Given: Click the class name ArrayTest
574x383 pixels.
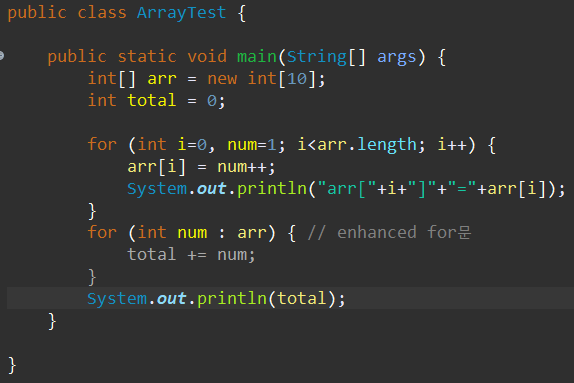Looking at the screenshot, I should (x=181, y=13).
